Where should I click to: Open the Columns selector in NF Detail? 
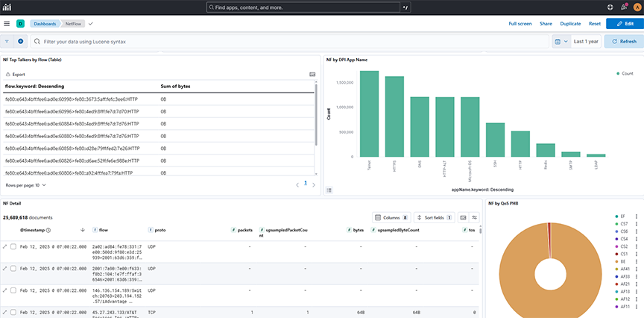click(391, 217)
